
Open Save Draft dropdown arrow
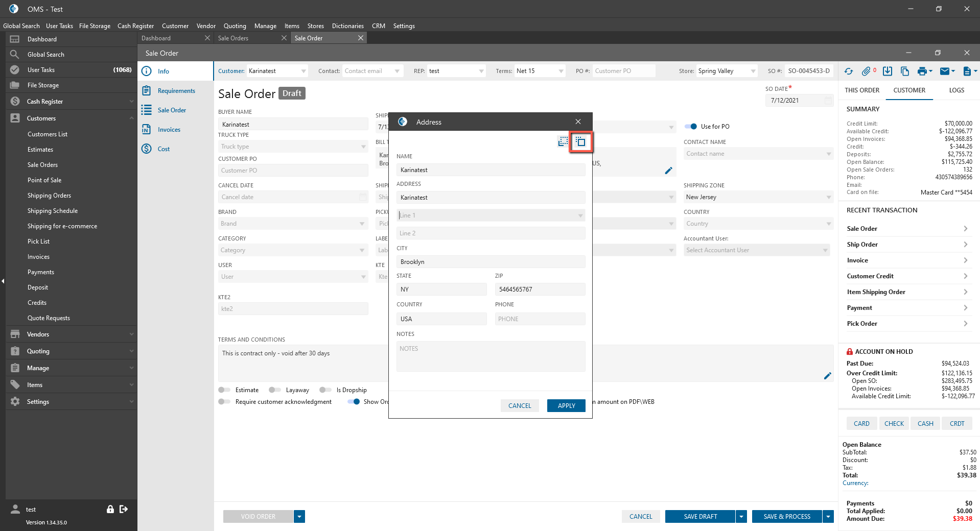[x=741, y=517]
